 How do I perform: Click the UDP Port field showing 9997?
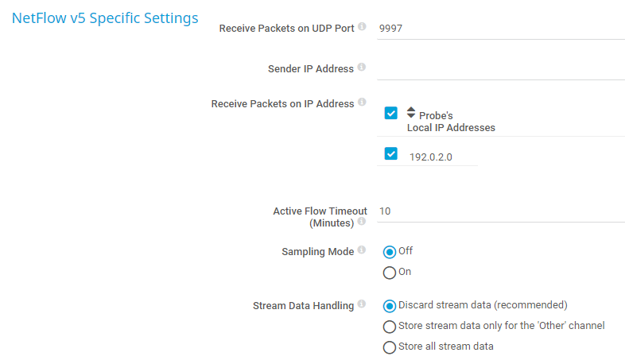tap(501, 28)
